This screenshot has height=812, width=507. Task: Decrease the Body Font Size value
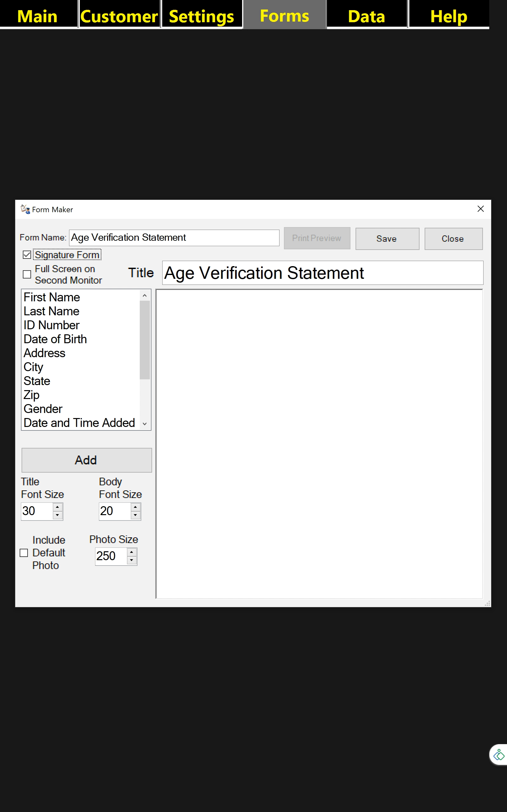(136, 515)
